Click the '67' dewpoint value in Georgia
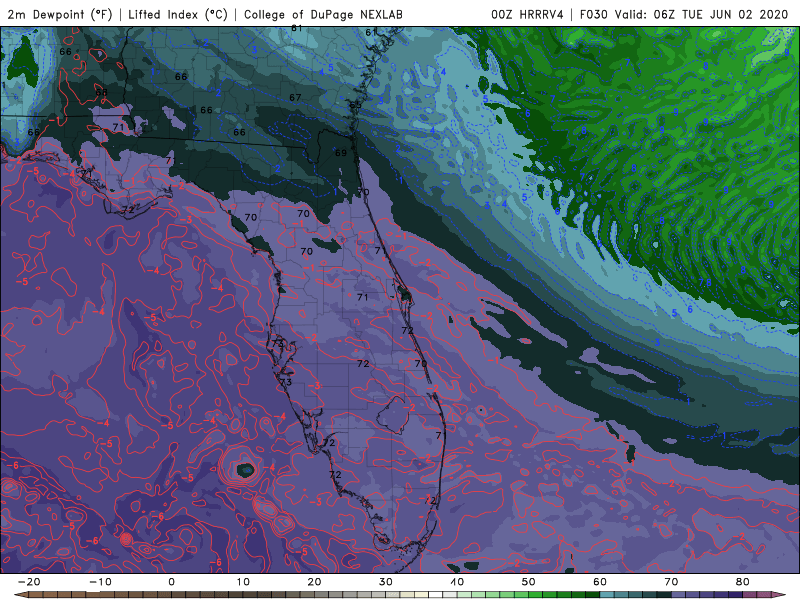This screenshot has width=800, height=600. pyautogui.click(x=295, y=97)
